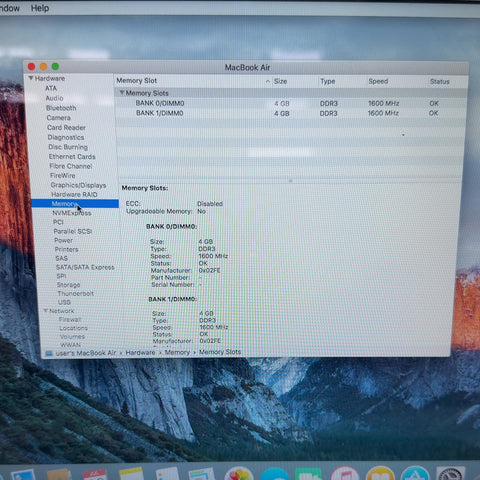Collapse the Hardware section in the sidebar

(x=31, y=78)
